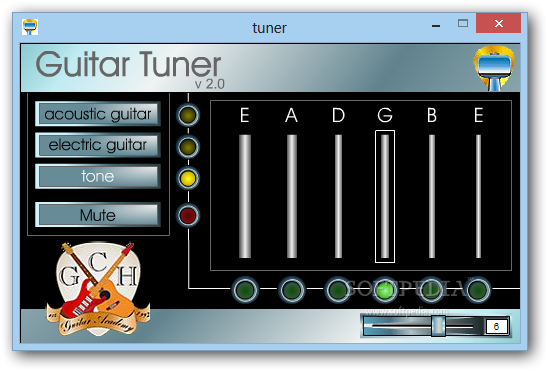The width and height of the screenshot is (548, 371).
Task: Click the GCH Guitar Academy logo
Action: point(99,289)
